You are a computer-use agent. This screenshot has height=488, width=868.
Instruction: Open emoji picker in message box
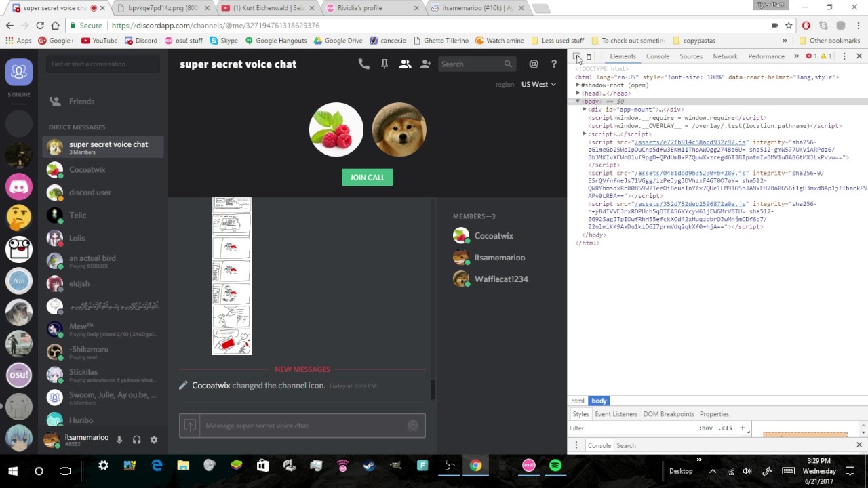(412, 426)
